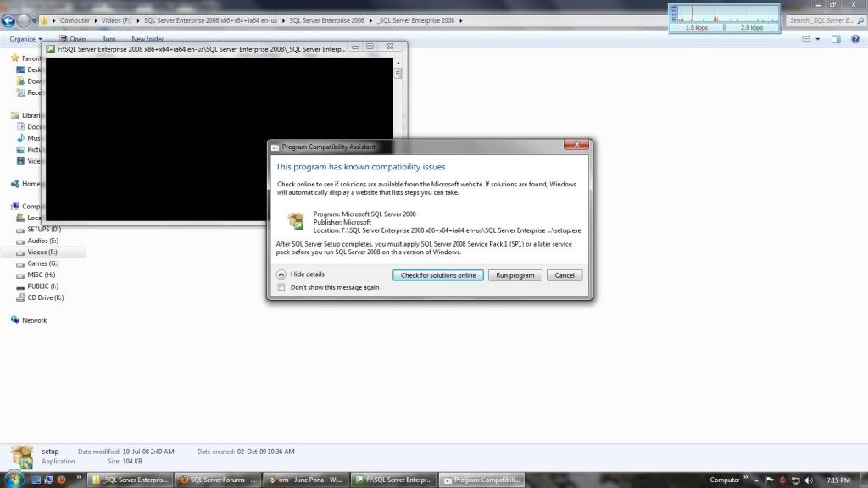The height and width of the screenshot is (488, 868).
Task: Click Switch between windows quick launch icon
Action: click(48, 480)
